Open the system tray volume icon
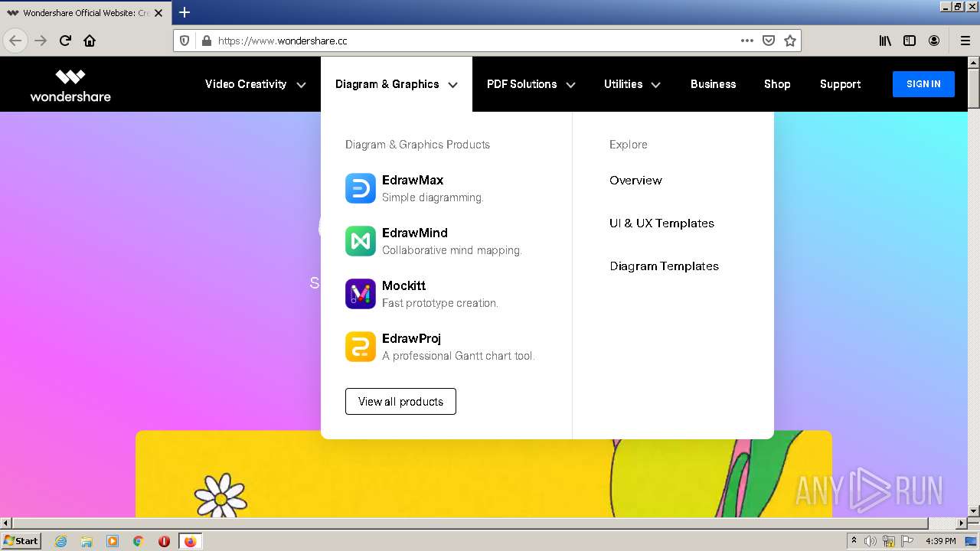This screenshot has width=980, height=551. tap(871, 541)
